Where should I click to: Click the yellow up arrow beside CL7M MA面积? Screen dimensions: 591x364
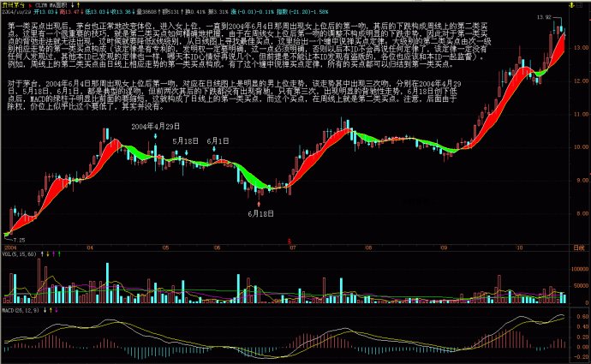pos(79,5)
